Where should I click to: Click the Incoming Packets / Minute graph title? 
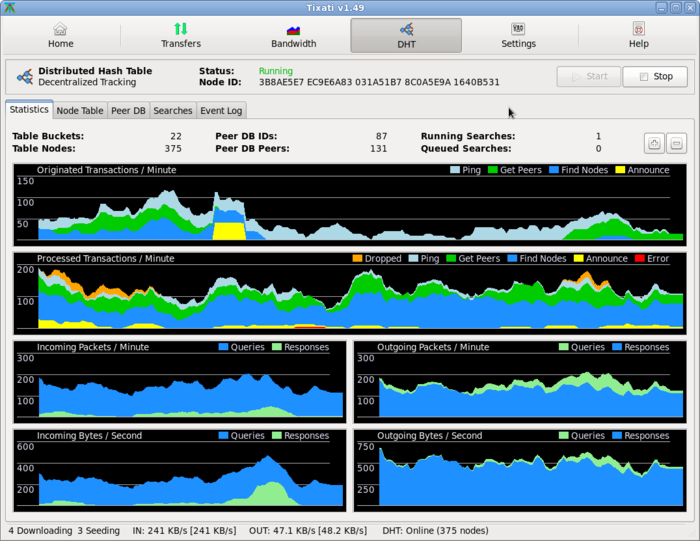click(93, 347)
